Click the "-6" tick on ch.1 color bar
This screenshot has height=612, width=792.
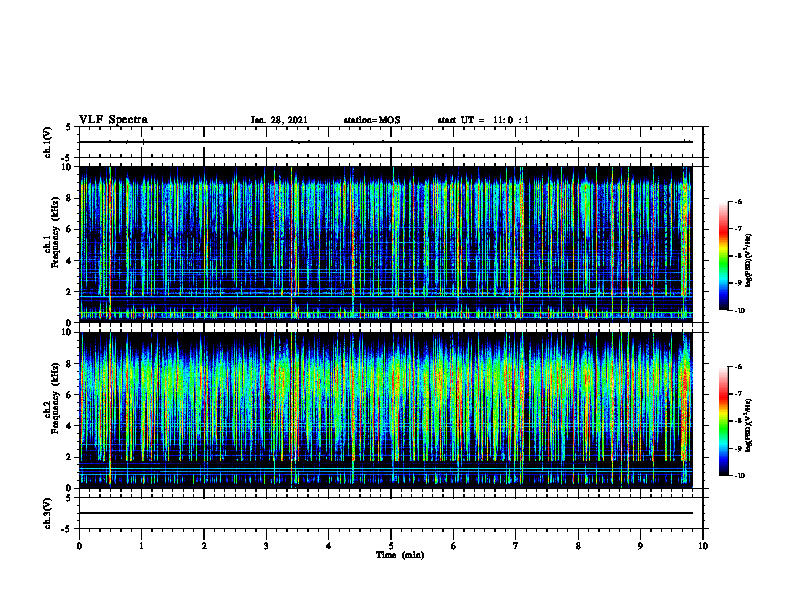click(738, 201)
